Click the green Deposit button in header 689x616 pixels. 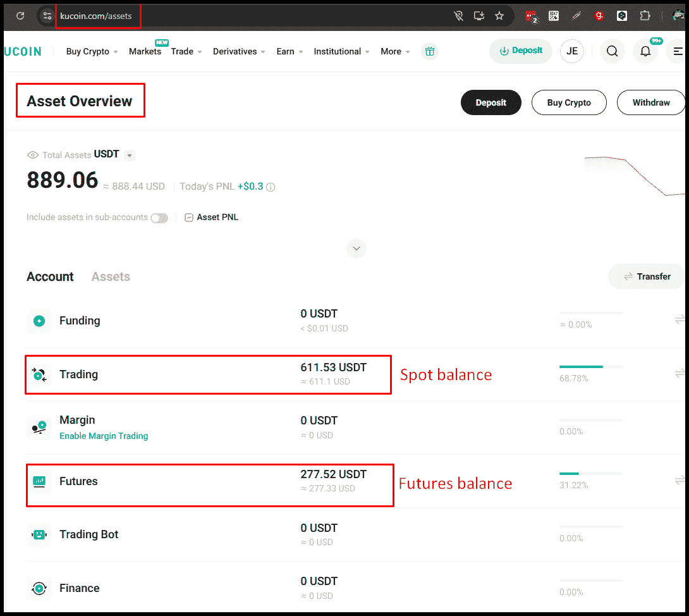pyautogui.click(x=521, y=51)
